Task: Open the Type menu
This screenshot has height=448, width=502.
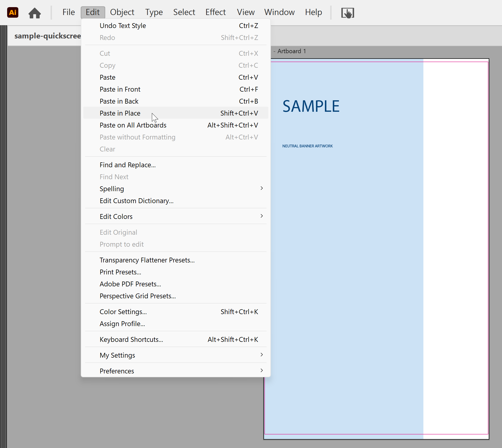Action: click(x=154, y=12)
